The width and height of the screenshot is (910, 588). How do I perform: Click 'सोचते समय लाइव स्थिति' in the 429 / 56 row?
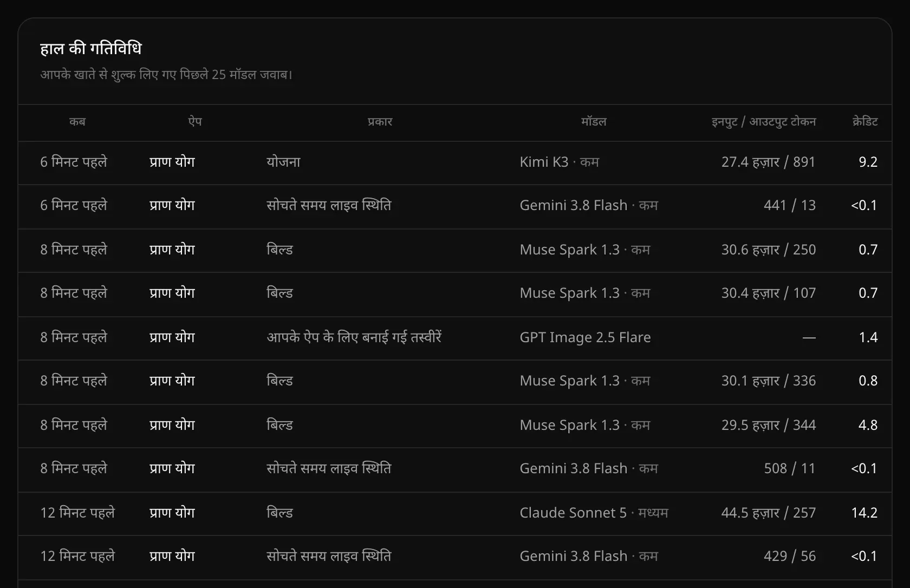tap(329, 556)
